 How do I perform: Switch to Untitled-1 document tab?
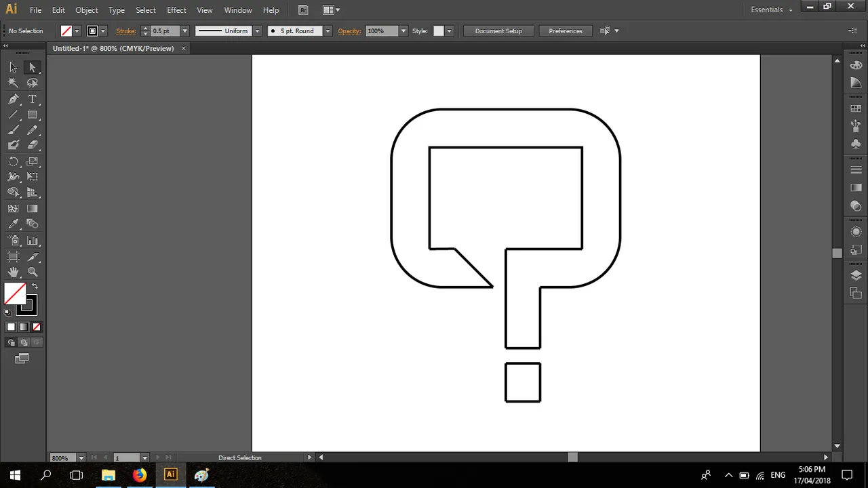(x=113, y=49)
